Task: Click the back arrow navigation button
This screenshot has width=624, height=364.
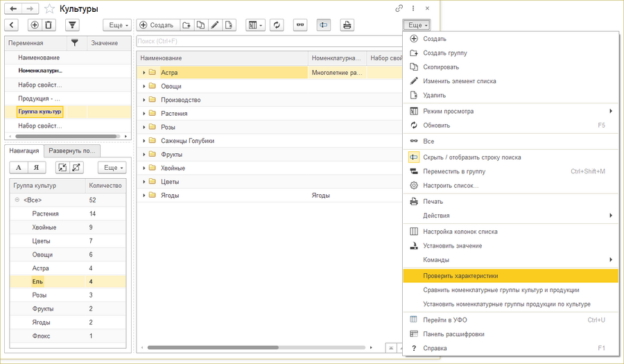Action: 12,9
